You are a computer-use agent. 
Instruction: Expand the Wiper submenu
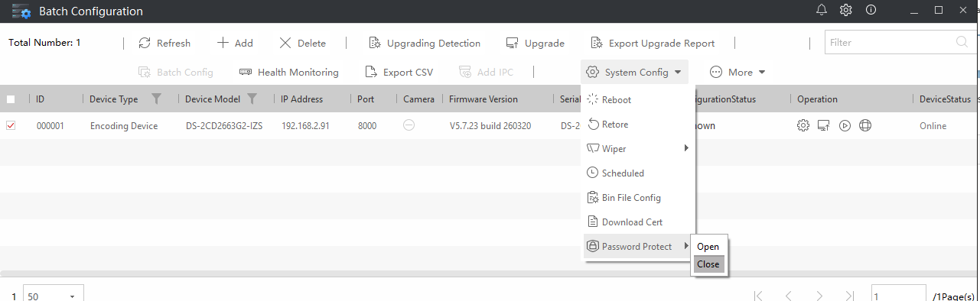[x=638, y=148]
